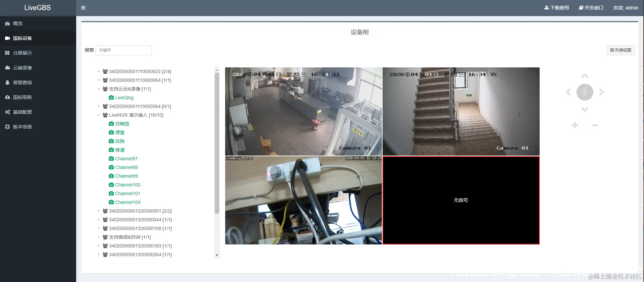644x282 pixels.
Task: Click the PTZ zoom in plus icon
Action: point(575,125)
